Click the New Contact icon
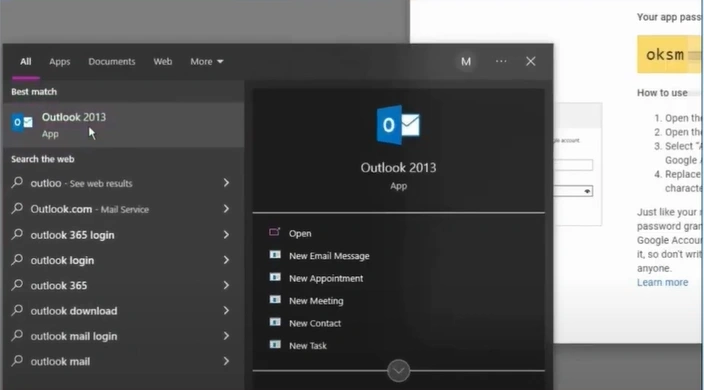This screenshot has width=704, height=390. click(275, 322)
